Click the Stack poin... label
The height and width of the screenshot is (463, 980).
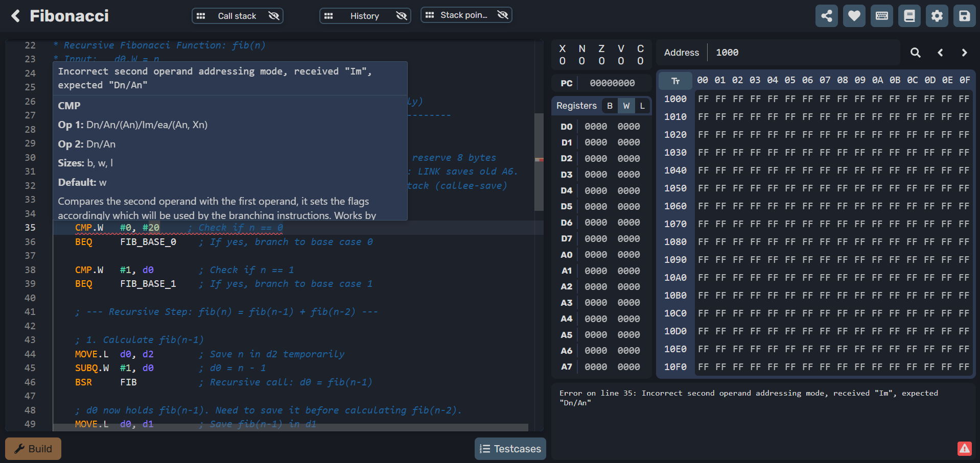(464, 15)
